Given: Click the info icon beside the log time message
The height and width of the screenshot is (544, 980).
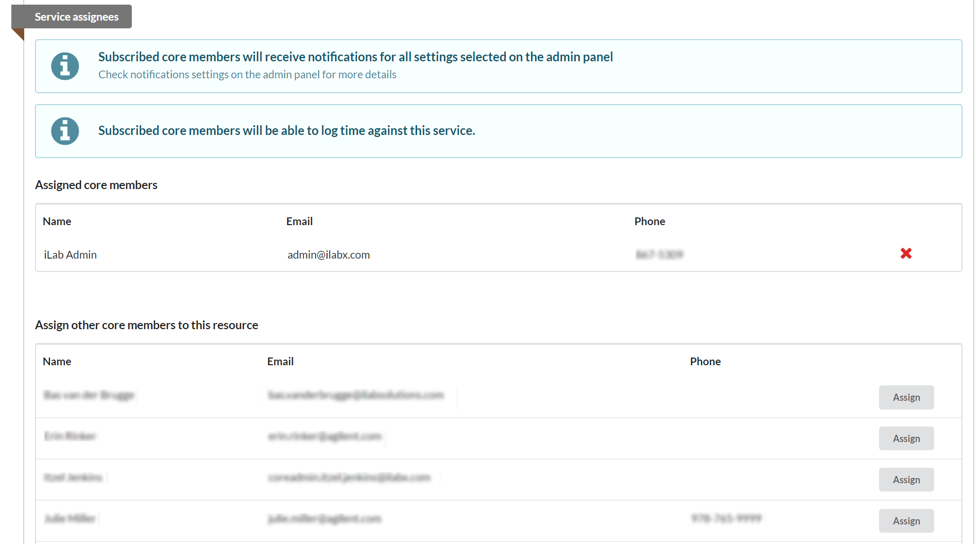Looking at the screenshot, I should (x=65, y=131).
